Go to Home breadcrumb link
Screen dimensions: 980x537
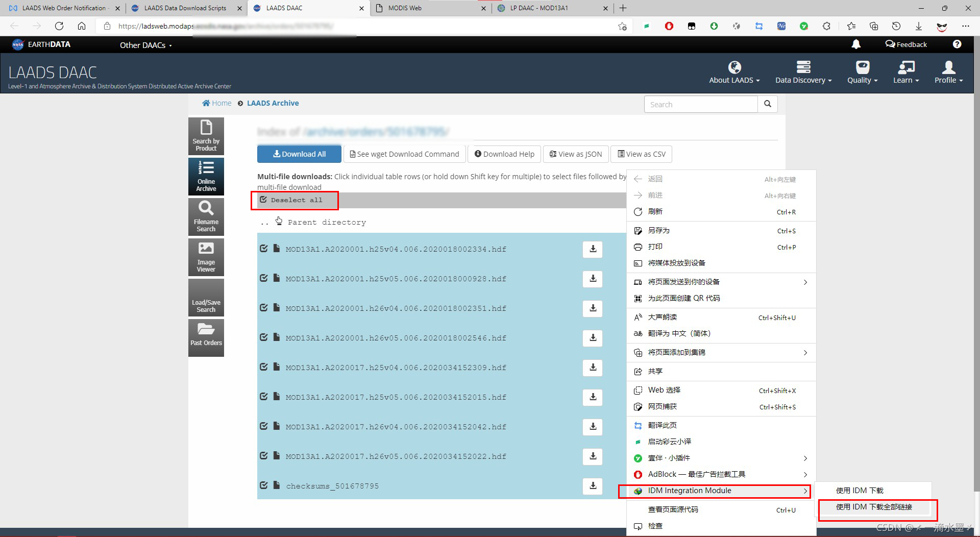click(217, 103)
